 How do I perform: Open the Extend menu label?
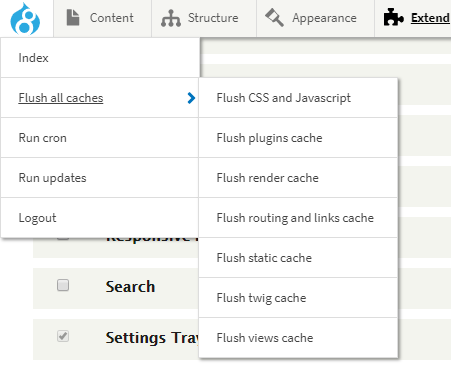430,18
